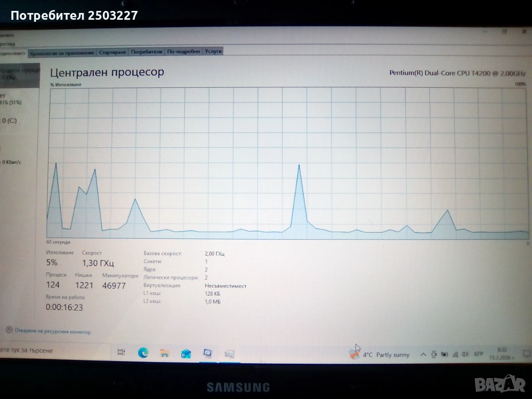The height and width of the screenshot is (399, 532).
Task: Click the Pentium(R) Dual-Core CPU T4200 label
Action: tap(457, 73)
